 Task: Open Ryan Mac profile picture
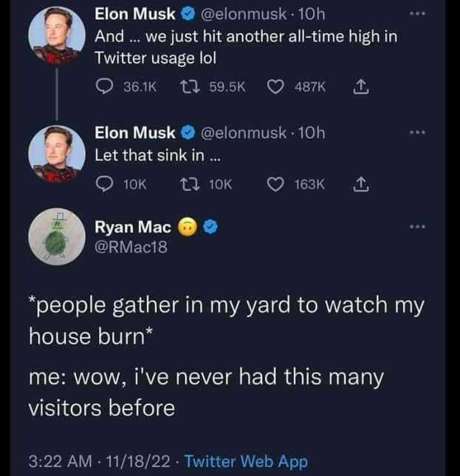click(x=56, y=238)
